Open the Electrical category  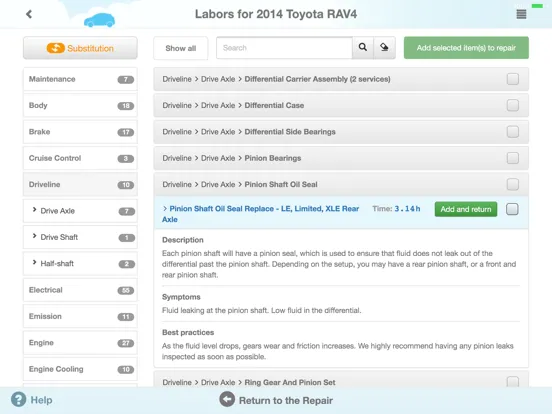pyautogui.click(x=80, y=290)
